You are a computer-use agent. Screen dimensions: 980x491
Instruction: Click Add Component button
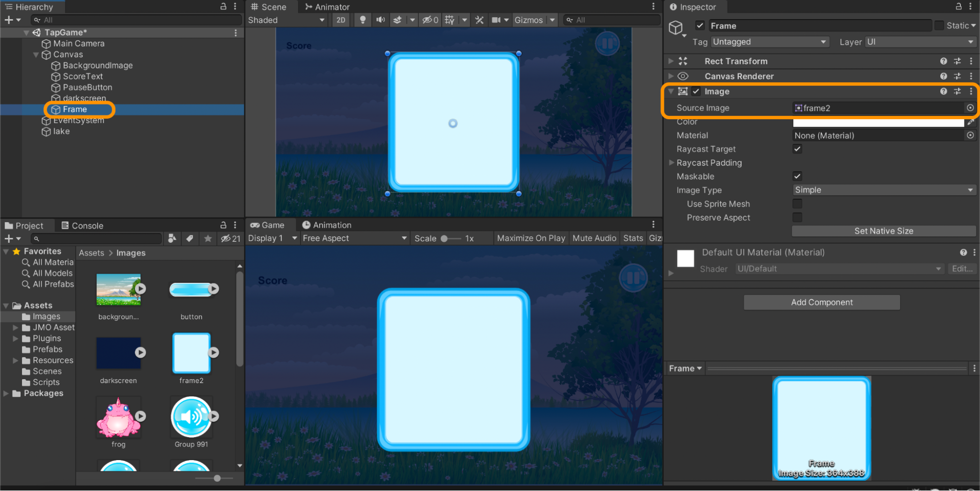822,302
